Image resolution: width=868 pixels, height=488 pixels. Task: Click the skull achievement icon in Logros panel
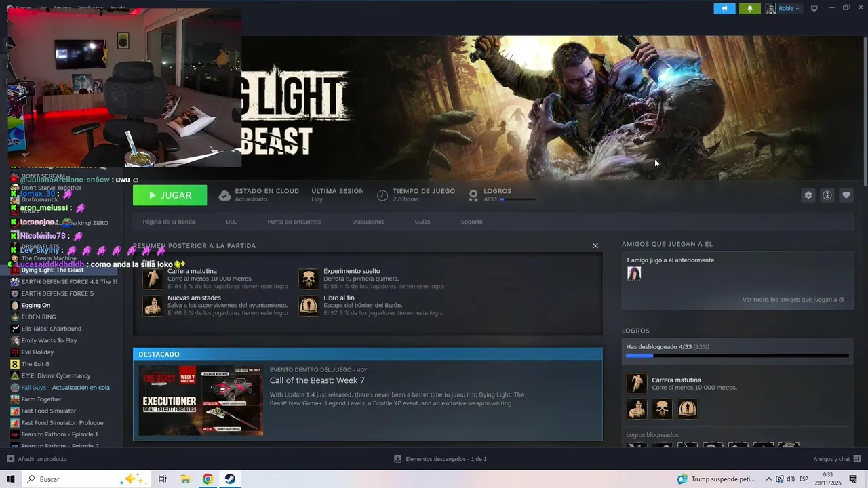tap(662, 409)
